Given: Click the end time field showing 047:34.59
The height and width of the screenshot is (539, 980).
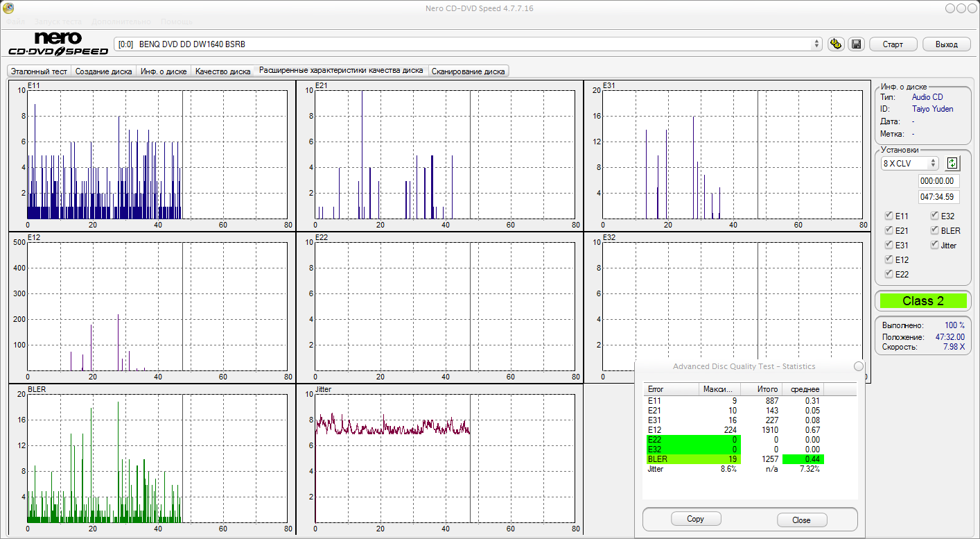Looking at the screenshot, I should [x=938, y=197].
